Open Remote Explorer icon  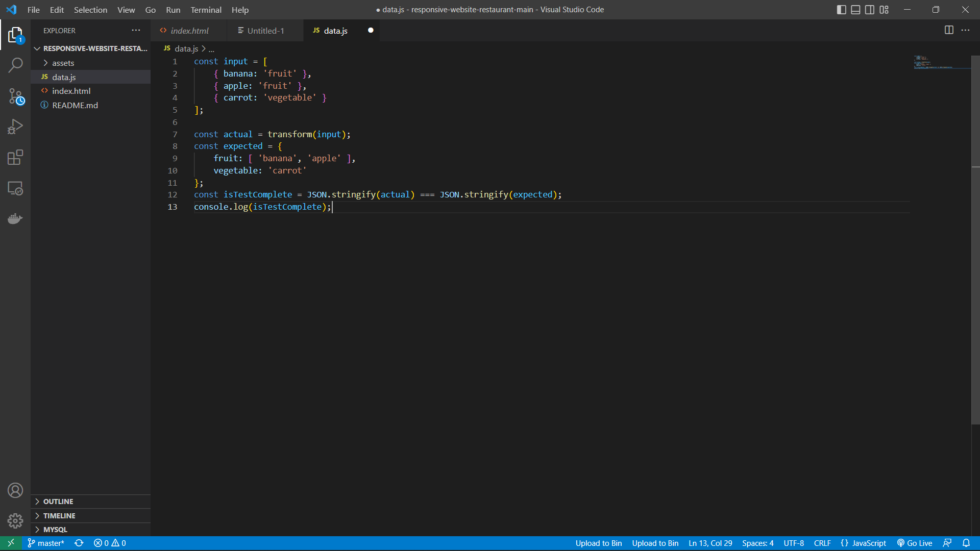pyautogui.click(x=15, y=188)
